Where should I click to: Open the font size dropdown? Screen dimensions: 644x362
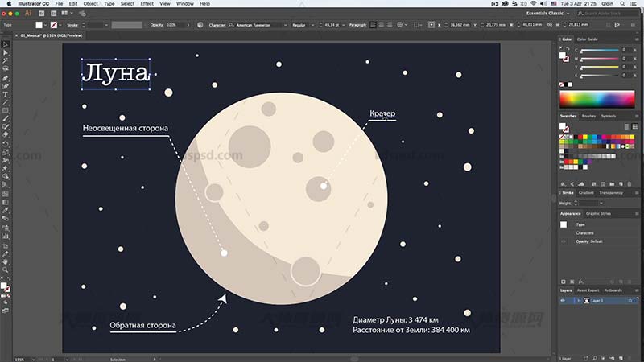pos(344,25)
